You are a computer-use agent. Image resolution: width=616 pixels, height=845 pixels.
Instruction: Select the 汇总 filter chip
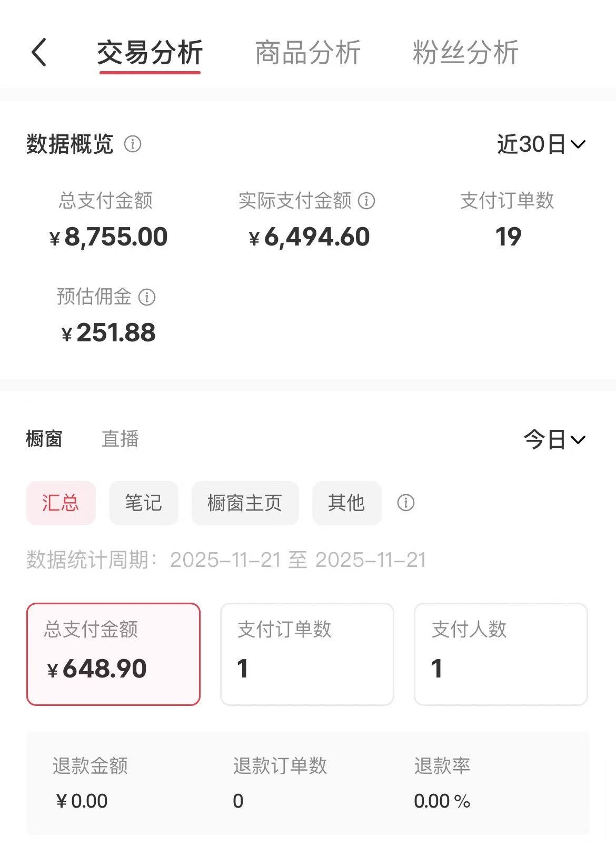click(x=61, y=503)
